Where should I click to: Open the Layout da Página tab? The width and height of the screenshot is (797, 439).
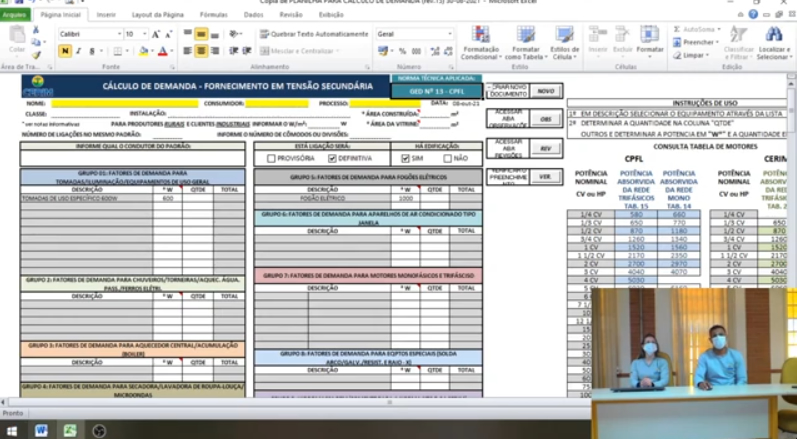click(157, 15)
